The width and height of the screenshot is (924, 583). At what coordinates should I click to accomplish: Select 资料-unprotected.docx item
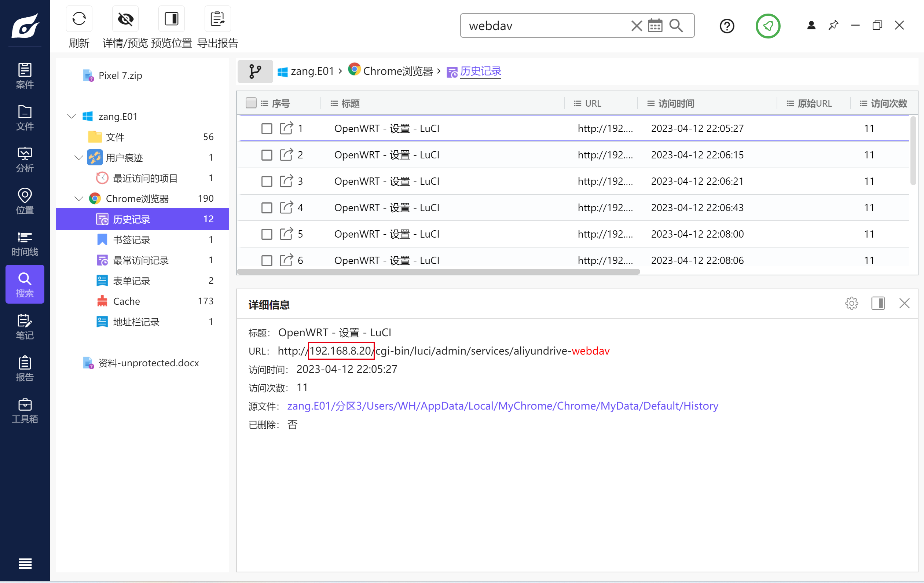141,363
